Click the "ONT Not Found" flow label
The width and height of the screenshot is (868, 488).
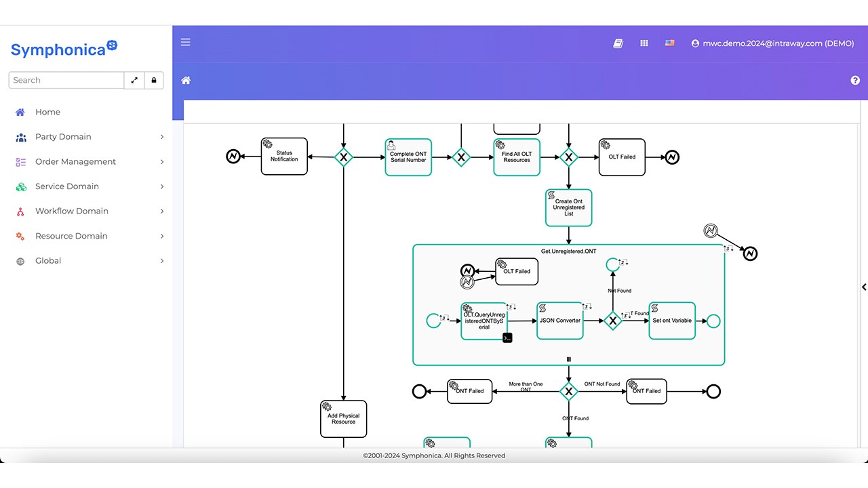(x=602, y=384)
